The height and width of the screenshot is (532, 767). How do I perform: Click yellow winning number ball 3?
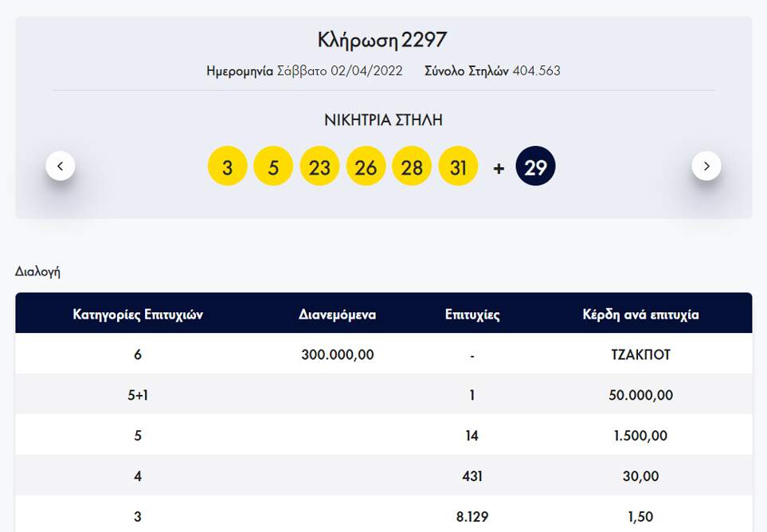point(228,166)
